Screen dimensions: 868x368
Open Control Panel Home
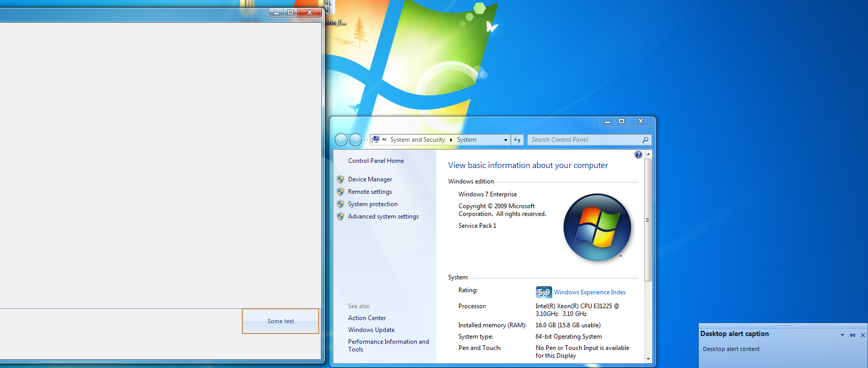coord(376,161)
